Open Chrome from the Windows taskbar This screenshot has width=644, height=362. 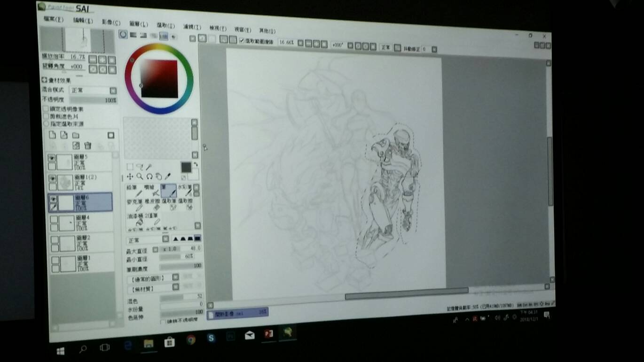(x=190, y=339)
